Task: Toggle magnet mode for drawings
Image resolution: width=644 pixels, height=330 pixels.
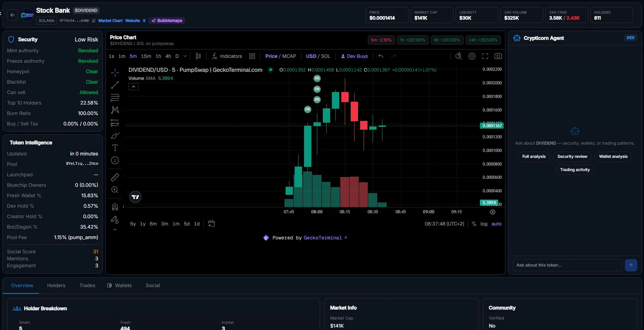Action: [115, 207]
